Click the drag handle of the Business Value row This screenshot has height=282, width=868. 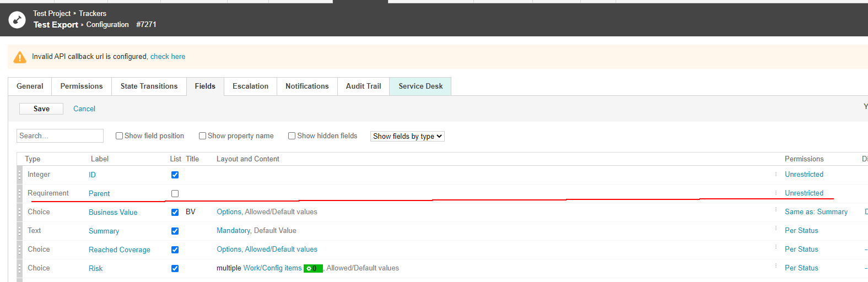pos(20,213)
